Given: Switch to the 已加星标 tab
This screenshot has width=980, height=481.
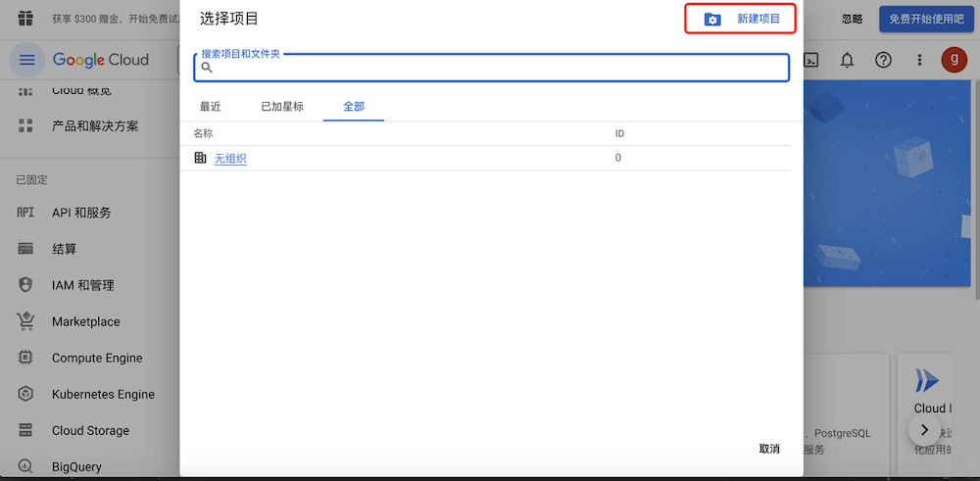Looking at the screenshot, I should tap(282, 107).
